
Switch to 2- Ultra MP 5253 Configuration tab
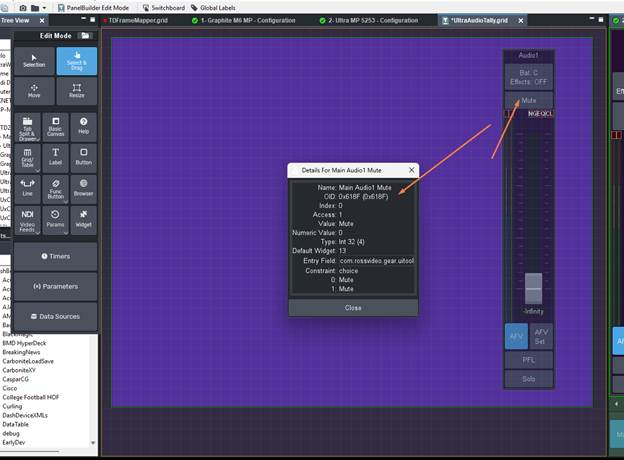[x=369, y=20]
